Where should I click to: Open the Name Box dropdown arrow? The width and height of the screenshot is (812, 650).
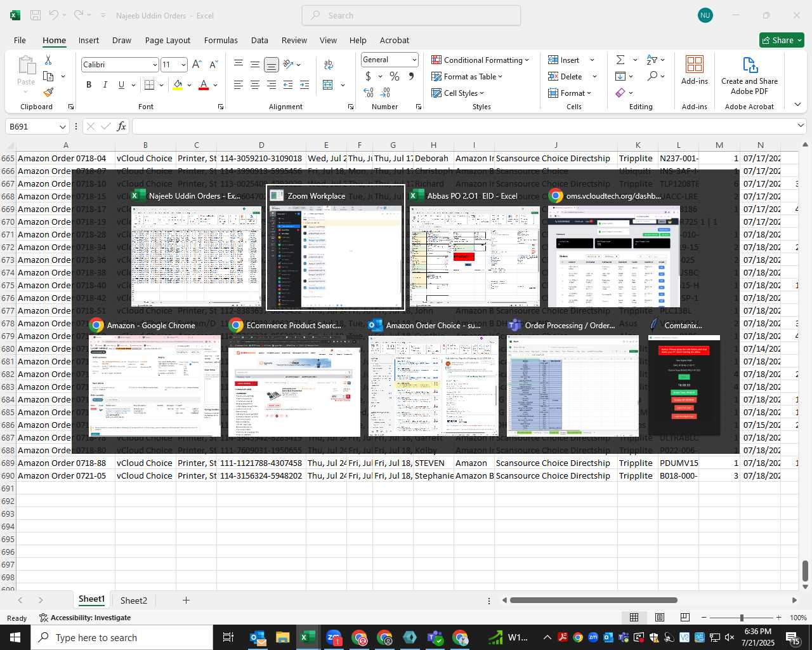point(62,126)
